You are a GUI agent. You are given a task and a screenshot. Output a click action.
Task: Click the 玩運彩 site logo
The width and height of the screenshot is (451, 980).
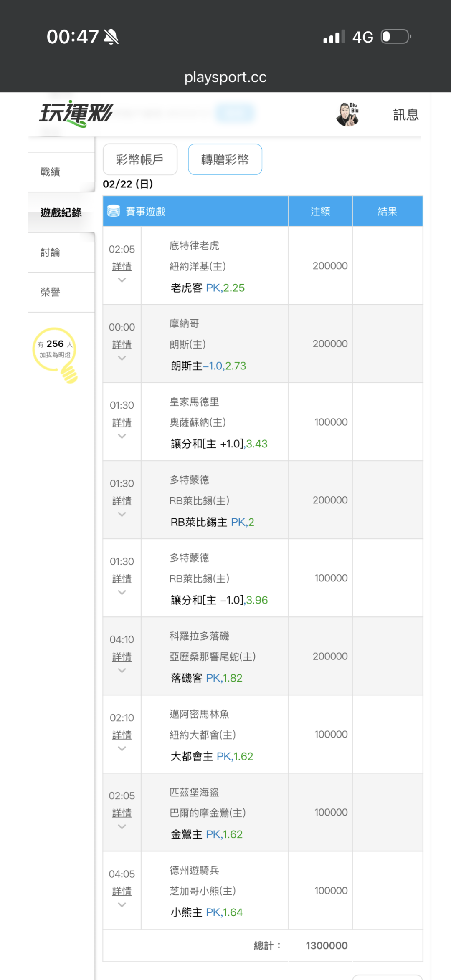coord(76,114)
